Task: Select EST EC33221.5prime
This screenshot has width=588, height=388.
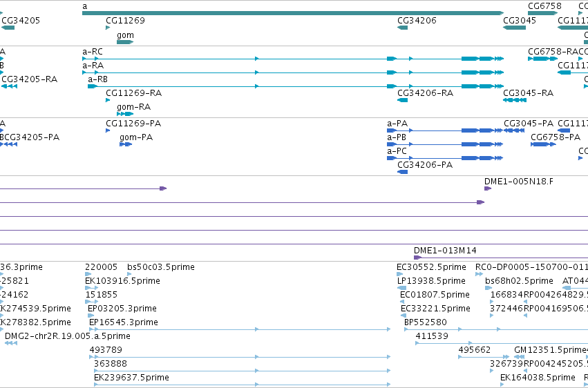Action: (404, 316)
